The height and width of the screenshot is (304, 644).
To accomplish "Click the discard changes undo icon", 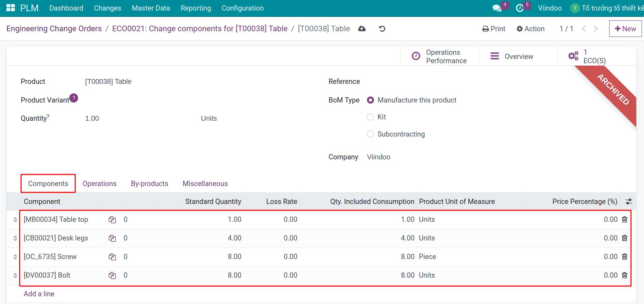I will tap(382, 29).
